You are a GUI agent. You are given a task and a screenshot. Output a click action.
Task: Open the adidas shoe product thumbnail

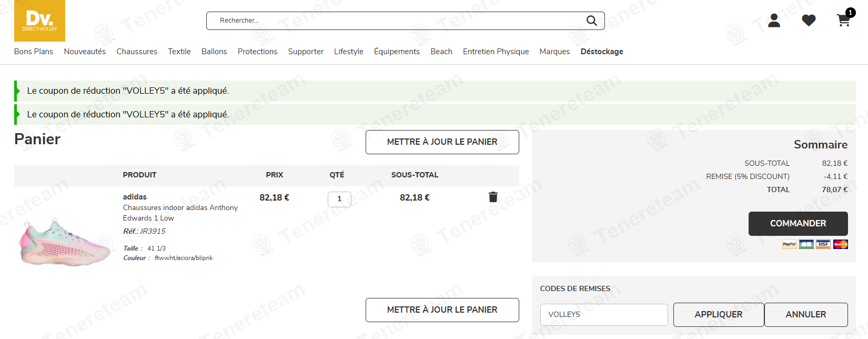click(66, 242)
